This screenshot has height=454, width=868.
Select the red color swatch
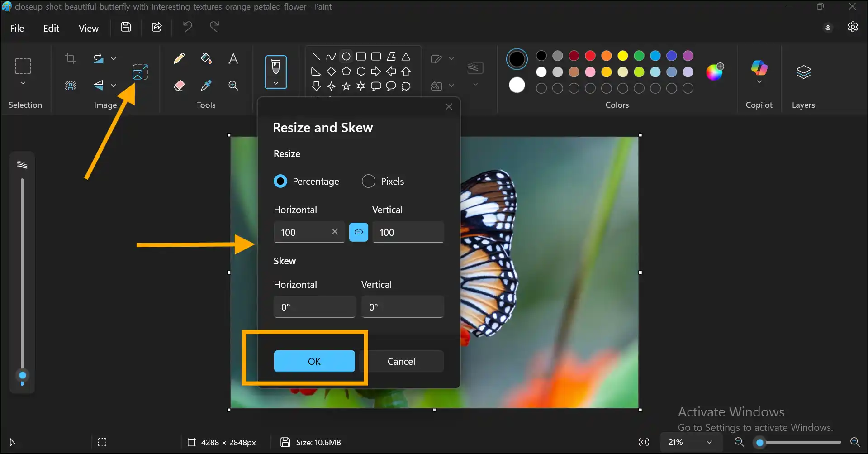[590, 56]
